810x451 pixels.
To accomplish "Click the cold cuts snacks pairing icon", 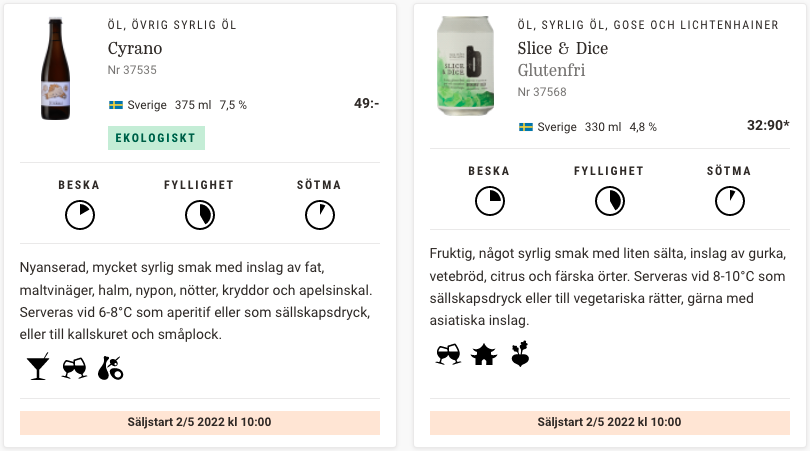I will tap(111, 368).
